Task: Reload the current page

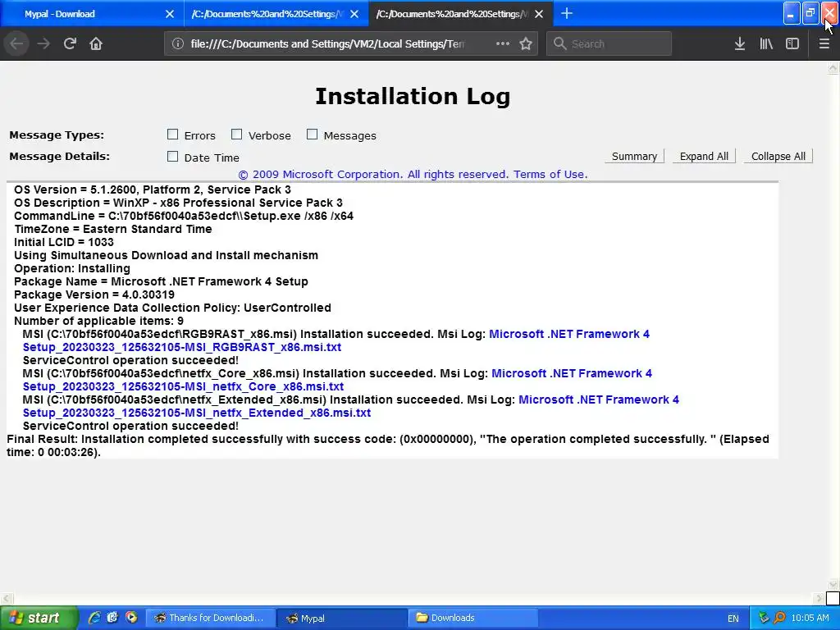Action: [x=70, y=43]
